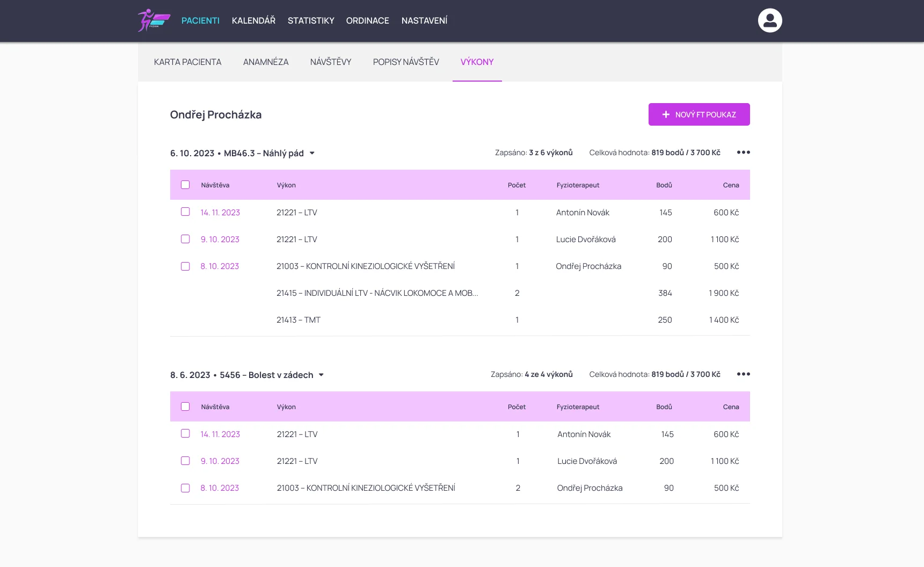
Task: Select the 21413 – TMT procedure row
Action: (299, 320)
